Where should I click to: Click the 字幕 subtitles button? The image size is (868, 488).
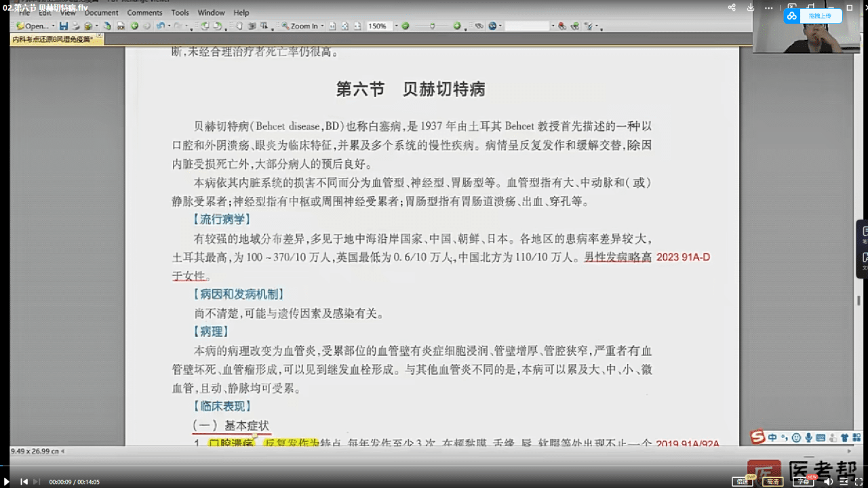[803, 482]
